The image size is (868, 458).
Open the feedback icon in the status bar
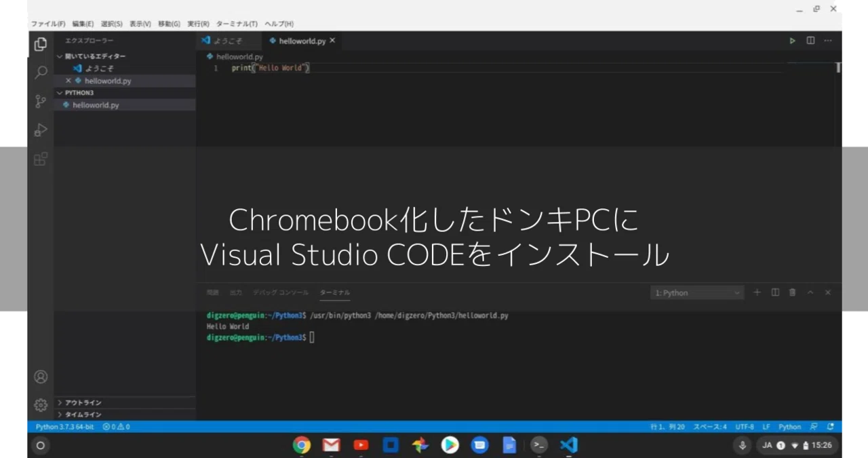pos(814,427)
